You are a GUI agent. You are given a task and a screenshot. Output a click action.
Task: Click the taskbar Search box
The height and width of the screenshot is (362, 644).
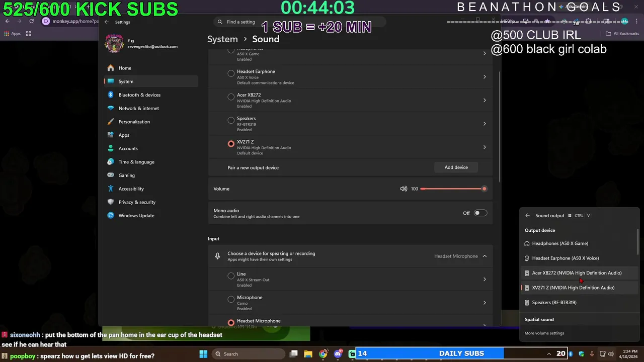click(x=249, y=354)
